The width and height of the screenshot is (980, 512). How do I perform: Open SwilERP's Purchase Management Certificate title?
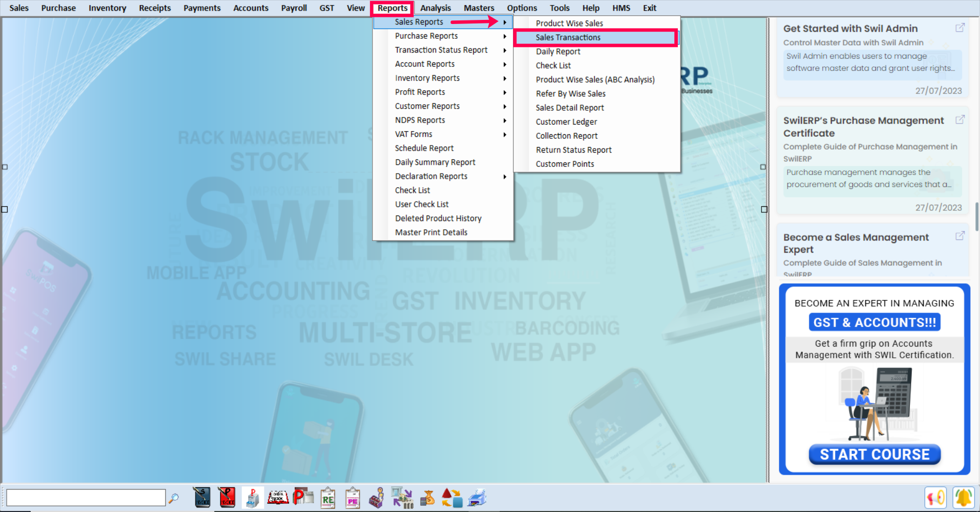pos(864,127)
